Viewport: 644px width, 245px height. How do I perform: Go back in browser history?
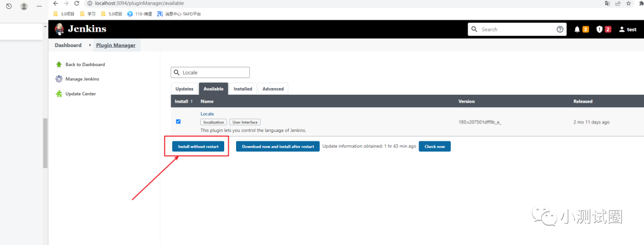[x=56, y=4]
